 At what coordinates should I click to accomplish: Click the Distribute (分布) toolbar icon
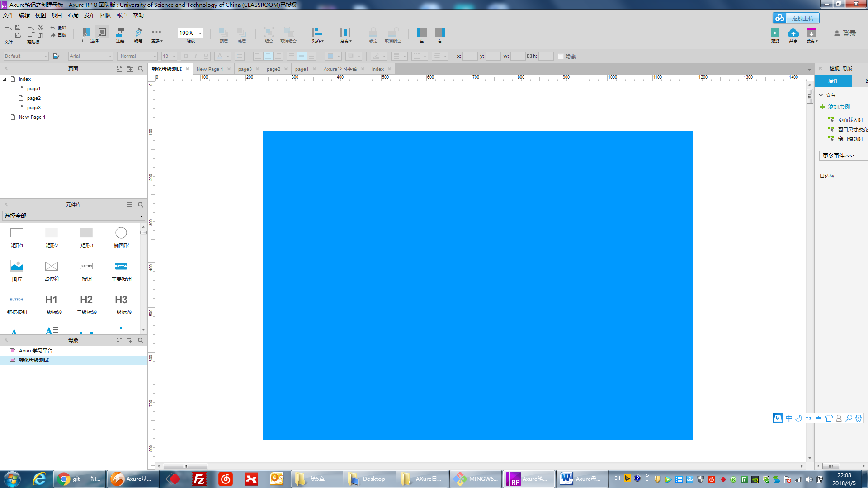click(x=345, y=33)
